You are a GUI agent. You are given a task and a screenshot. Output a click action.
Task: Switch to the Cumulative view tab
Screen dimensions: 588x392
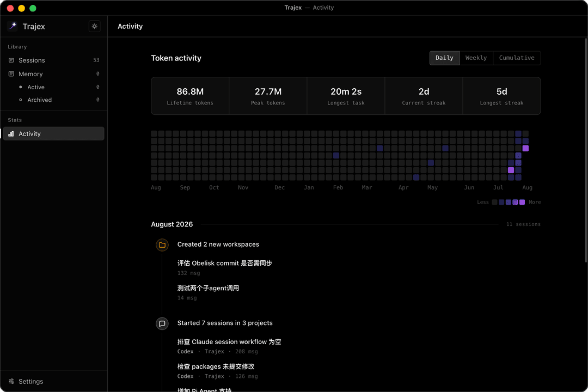(517, 58)
